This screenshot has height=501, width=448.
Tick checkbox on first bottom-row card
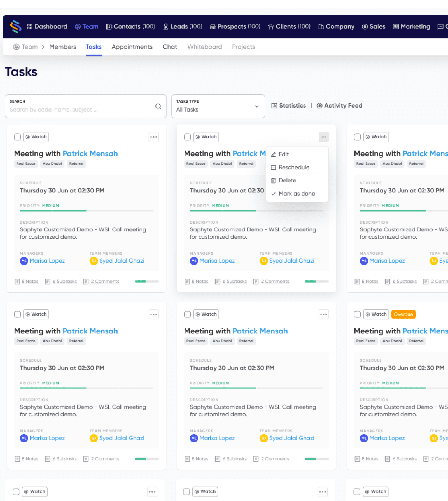16,491
